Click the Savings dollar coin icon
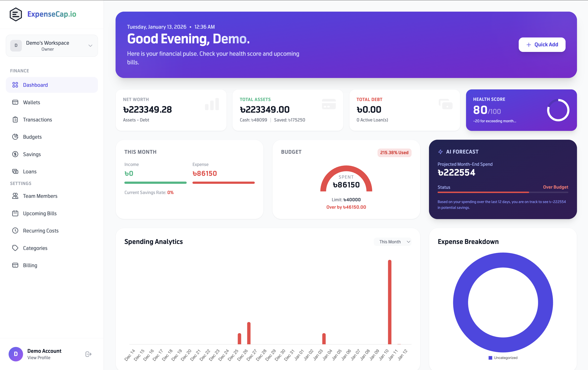The image size is (588, 370). pos(15,154)
